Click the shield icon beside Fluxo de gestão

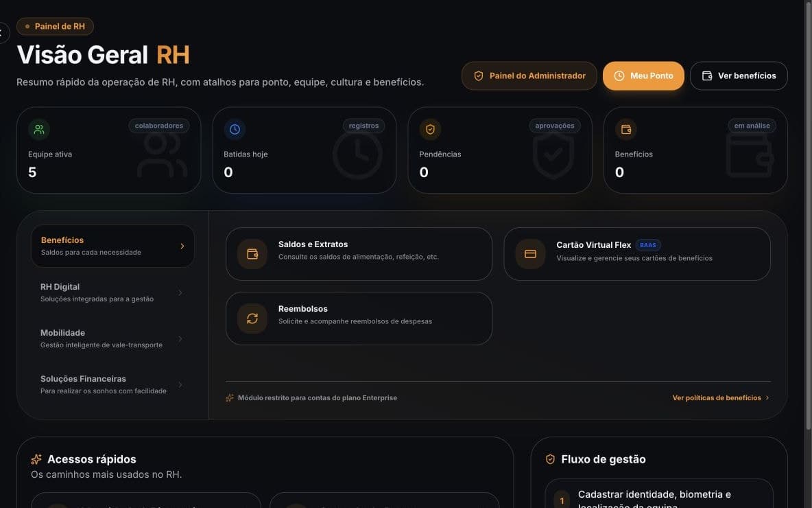551,459
